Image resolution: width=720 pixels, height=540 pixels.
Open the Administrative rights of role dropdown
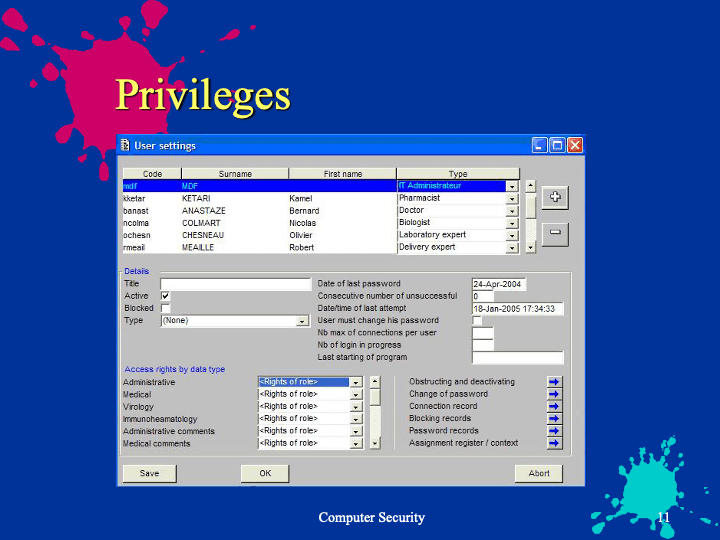[355, 382]
